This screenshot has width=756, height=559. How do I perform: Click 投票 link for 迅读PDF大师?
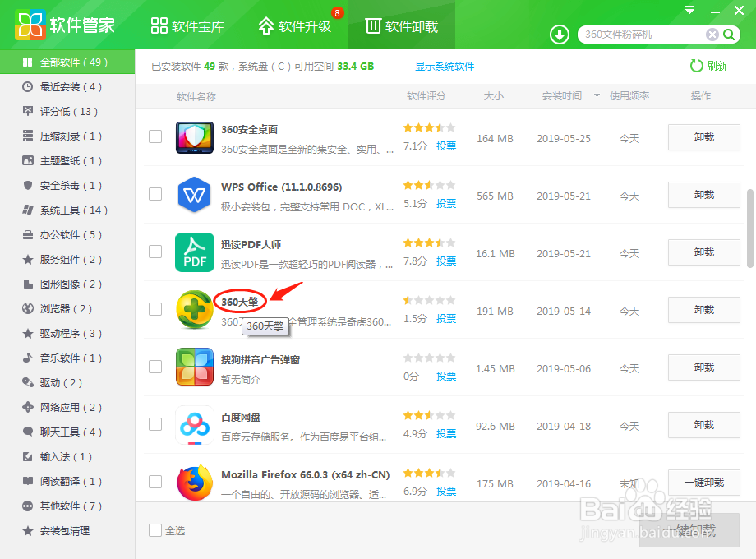coord(446,261)
